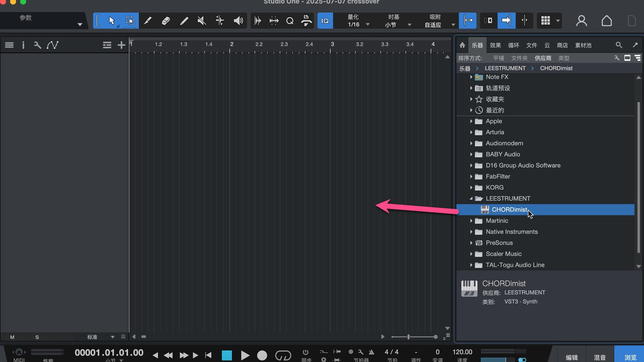644x362 pixels.
Task: Sort browser by 供应商
Action: coord(543,58)
